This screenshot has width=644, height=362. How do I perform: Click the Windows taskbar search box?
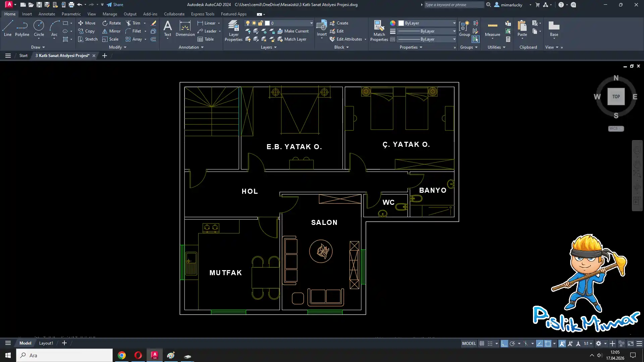point(64,355)
